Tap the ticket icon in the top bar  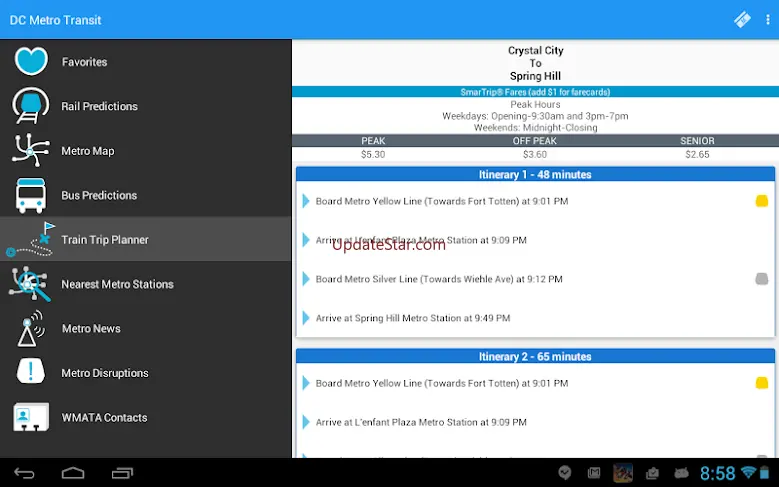pos(742,20)
